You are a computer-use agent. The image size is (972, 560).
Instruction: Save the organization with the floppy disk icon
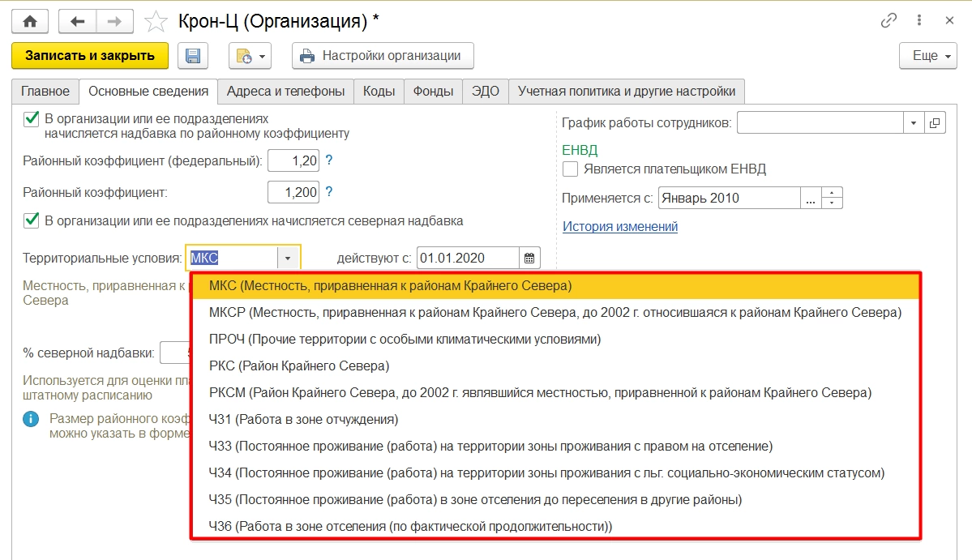(193, 56)
